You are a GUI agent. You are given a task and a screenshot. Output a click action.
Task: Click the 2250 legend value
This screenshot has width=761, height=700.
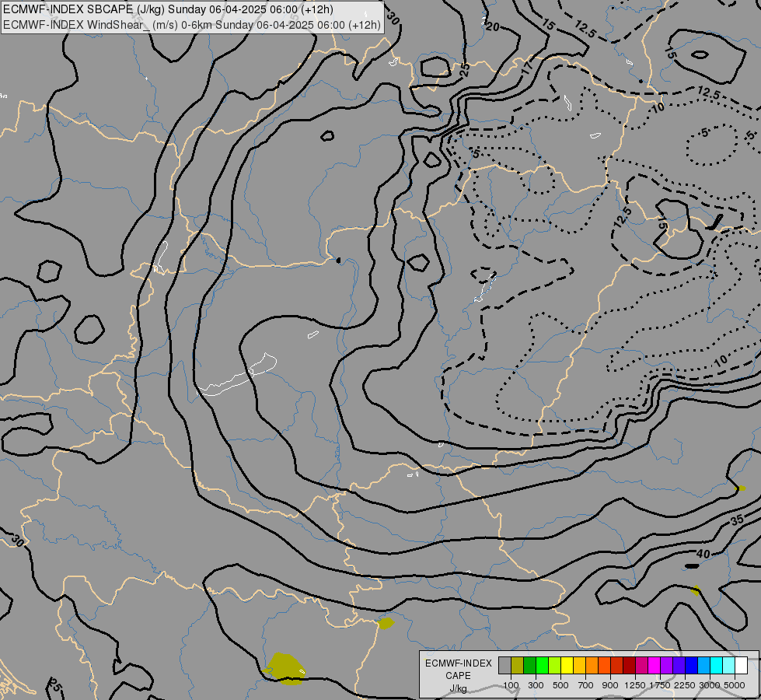(684, 685)
